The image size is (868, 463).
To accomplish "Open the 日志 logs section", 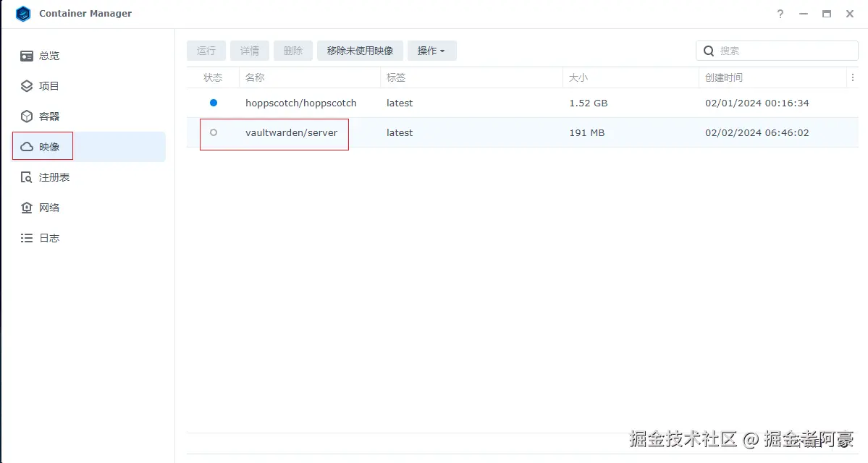I will [x=88, y=239].
